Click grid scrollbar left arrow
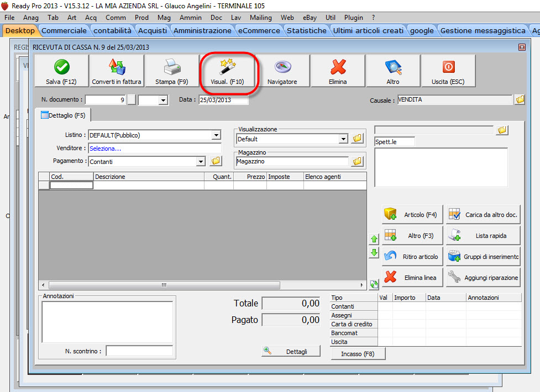The height and width of the screenshot is (392, 540). (x=43, y=285)
